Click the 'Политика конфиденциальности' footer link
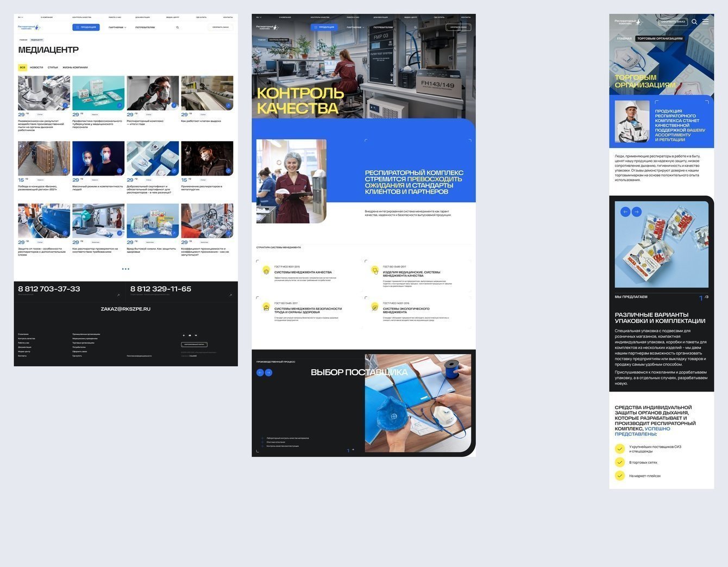This screenshot has height=567, width=728. point(139,356)
